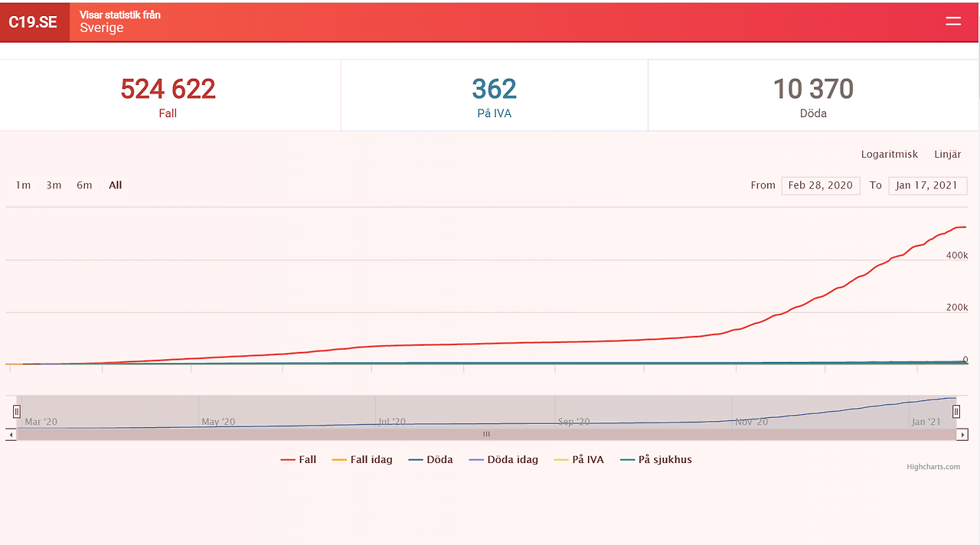Click the Jan '21 navigator label
The width and height of the screenshot is (980, 545).
tap(926, 422)
